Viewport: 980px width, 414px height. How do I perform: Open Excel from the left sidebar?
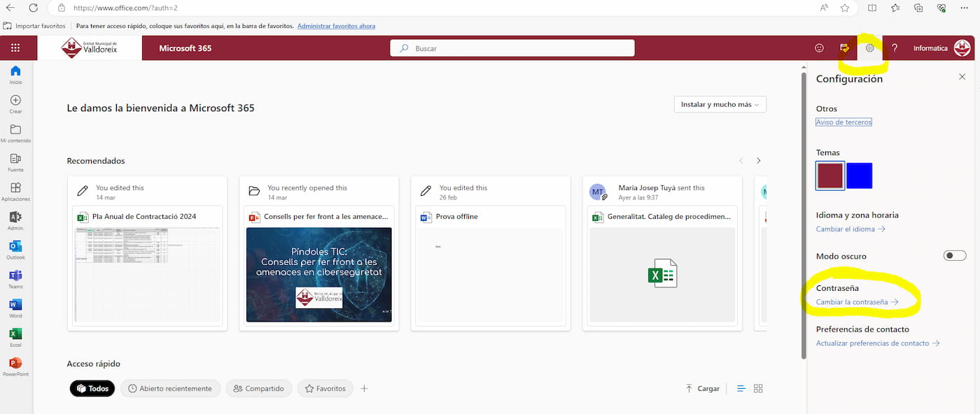coord(15,334)
